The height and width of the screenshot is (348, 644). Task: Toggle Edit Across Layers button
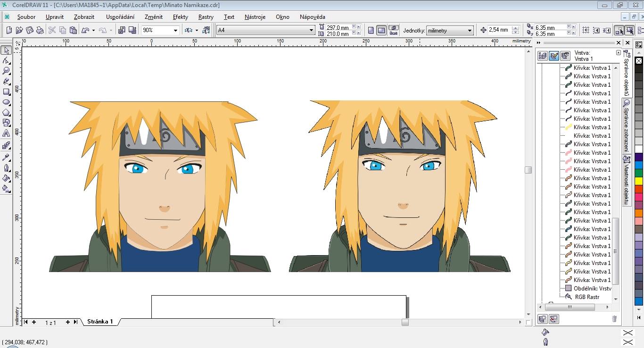point(554,56)
